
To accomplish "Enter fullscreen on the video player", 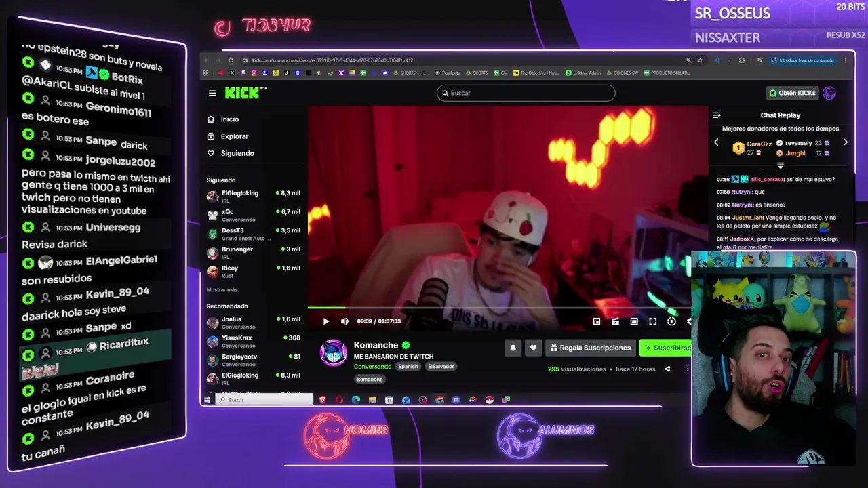I will [x=652, y=321].
